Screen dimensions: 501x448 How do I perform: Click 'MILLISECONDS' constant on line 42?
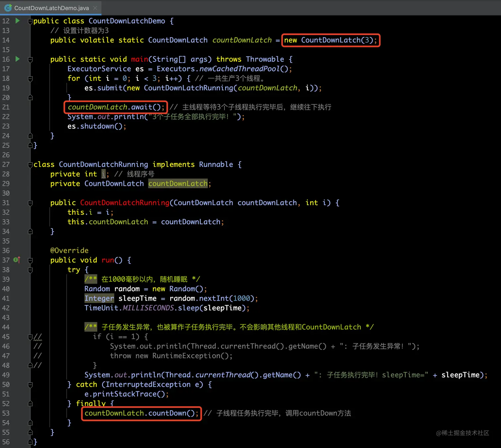[148, 308]
